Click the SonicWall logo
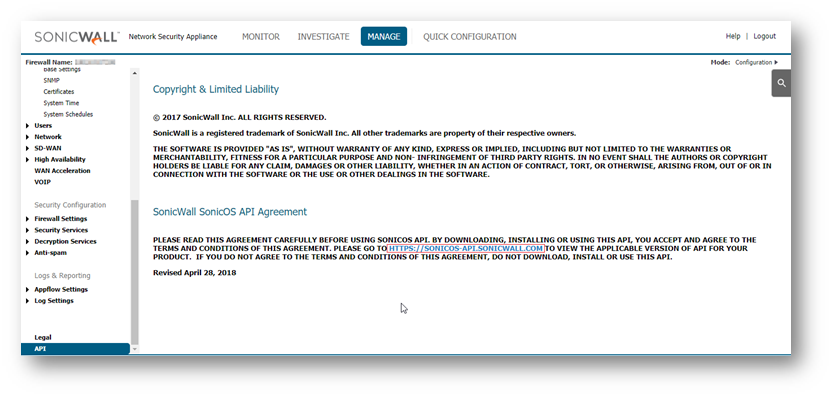Screen dimensions: 833x398 77,37
